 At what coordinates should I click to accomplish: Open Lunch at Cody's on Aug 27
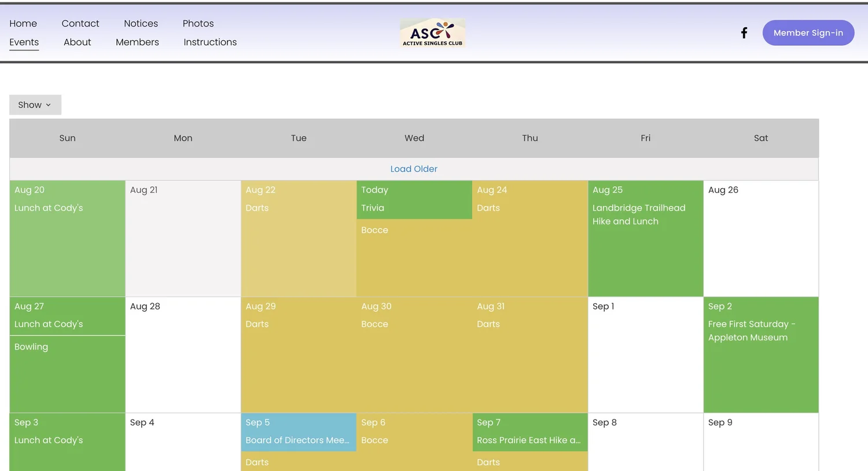pyautogui.click(x=49, y=324)
